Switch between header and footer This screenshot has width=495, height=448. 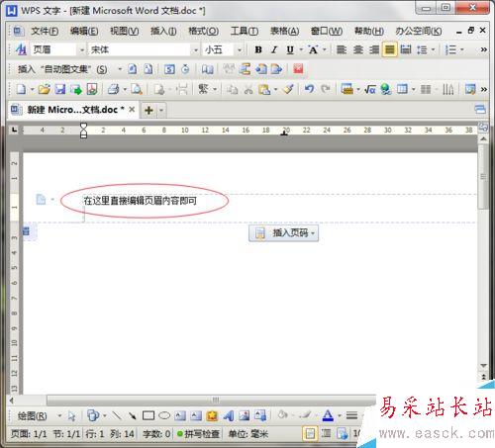[246, 69]
